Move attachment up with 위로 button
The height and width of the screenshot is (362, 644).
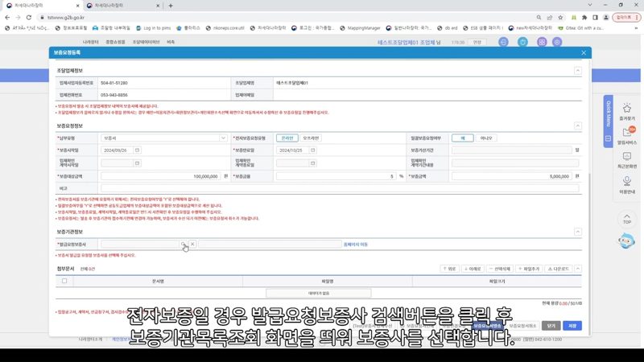tap(450, 269)
